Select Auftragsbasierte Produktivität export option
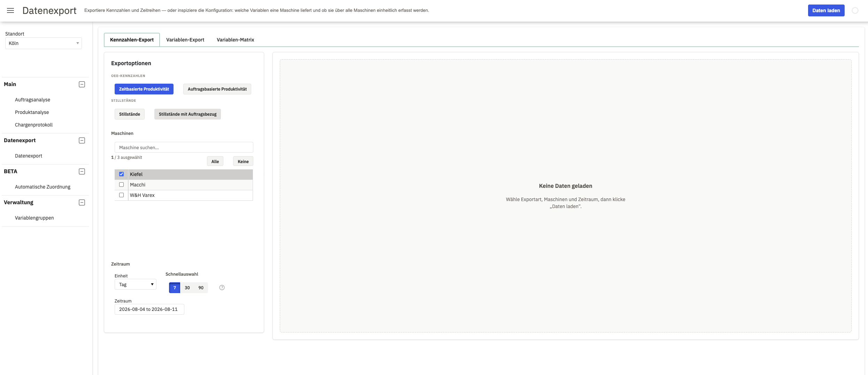 click(x=217, y=89)
